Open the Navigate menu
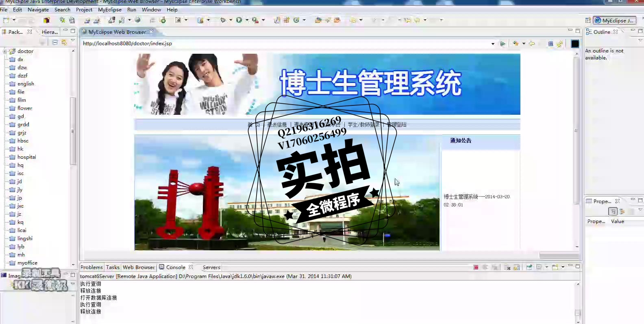The width and height of the screenshot is (644, 324). coord(38,9)
